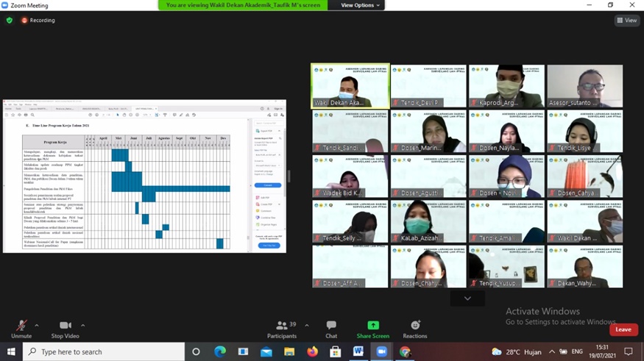Expand participants arrow beside count 39
The width and height of the screenshot is (644, 361).
coord(307,326)
